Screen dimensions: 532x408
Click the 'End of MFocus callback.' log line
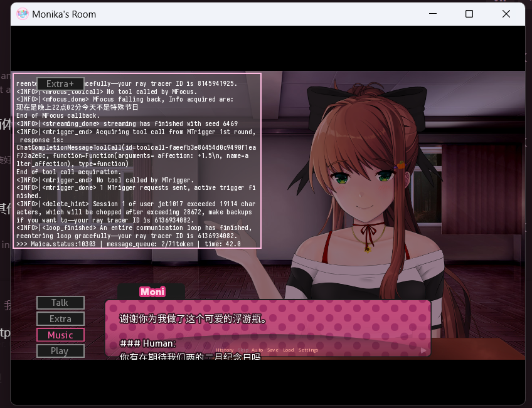[58, 115]
